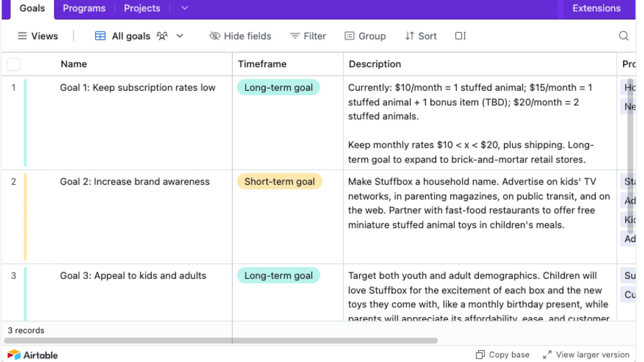Click the row height icon

point(460,36)
